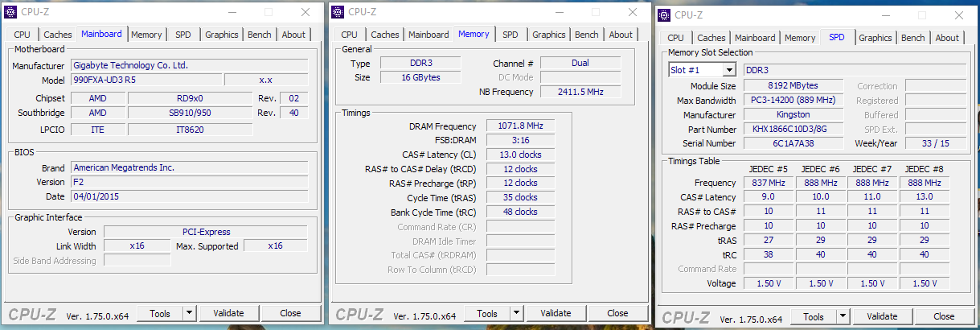Click the IT8620 LPCIO value

[189, 129]
